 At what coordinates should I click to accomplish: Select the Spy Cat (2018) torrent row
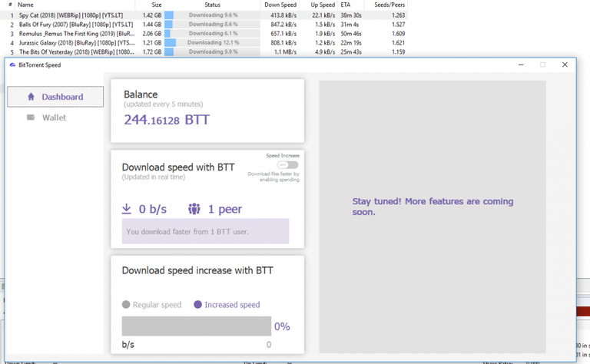(x=204, y=15)
